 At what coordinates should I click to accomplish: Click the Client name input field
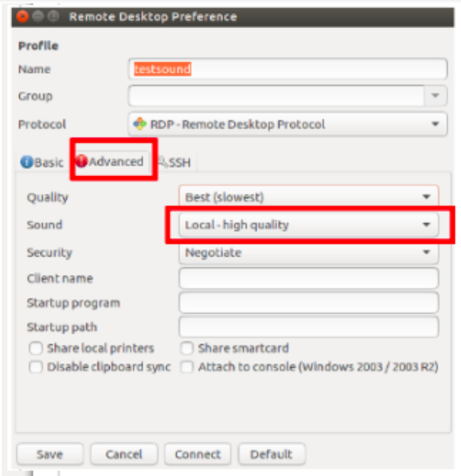[308, 278]
